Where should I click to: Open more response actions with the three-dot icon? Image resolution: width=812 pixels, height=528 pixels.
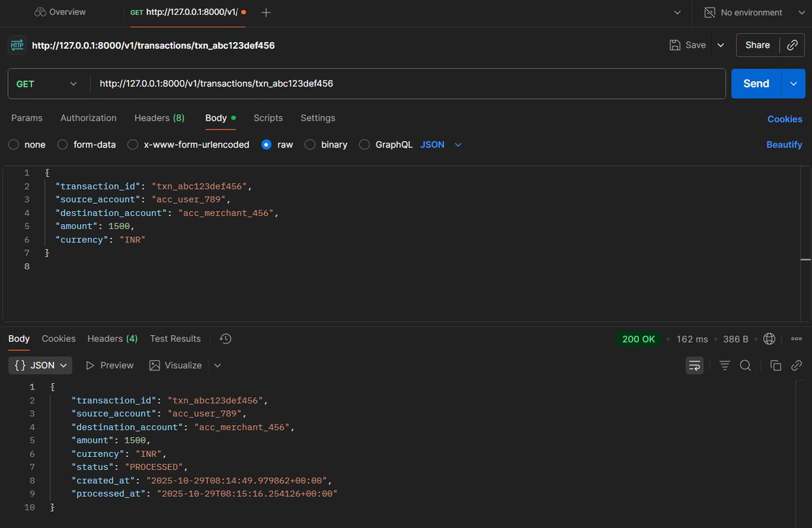(796, 338)
